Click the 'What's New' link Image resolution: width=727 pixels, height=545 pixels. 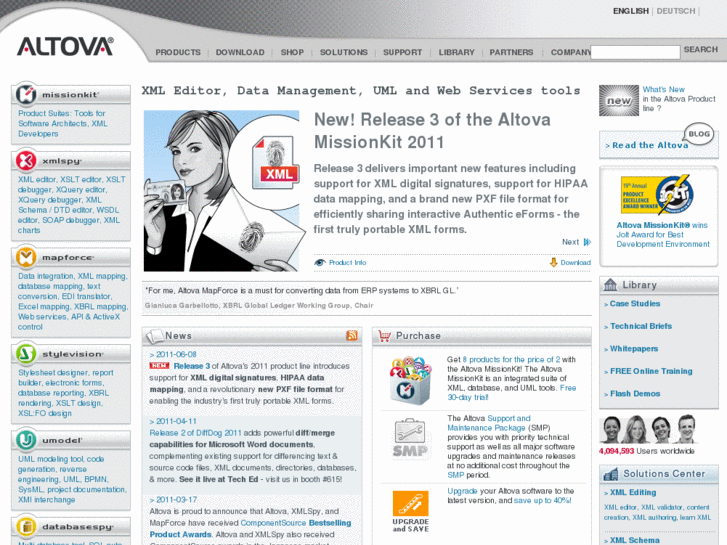tap(663, 89)
